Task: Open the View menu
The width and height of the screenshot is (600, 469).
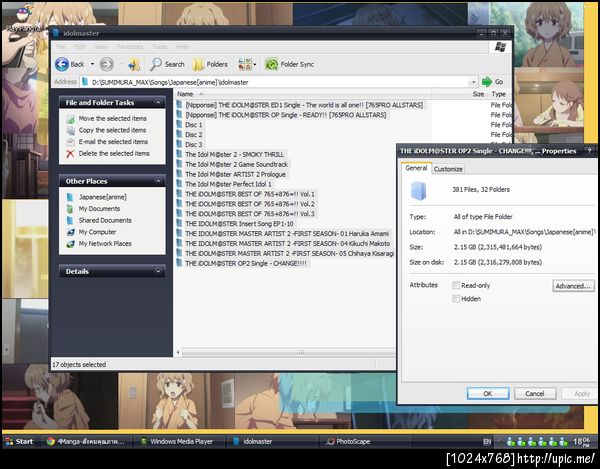Action: pos(101,47)
